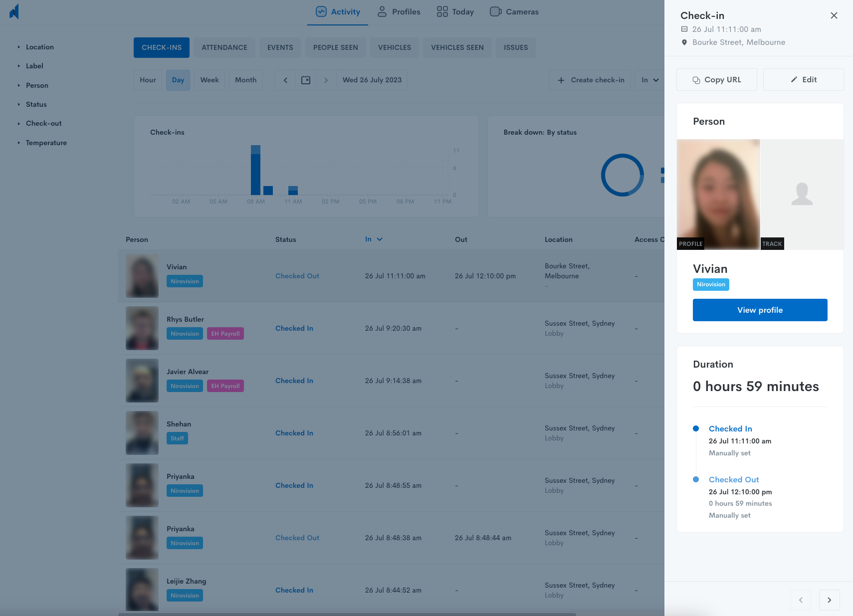Click Priyanka's Checked Out status
This screenshot has width=853, height=616.
point(297,538)
